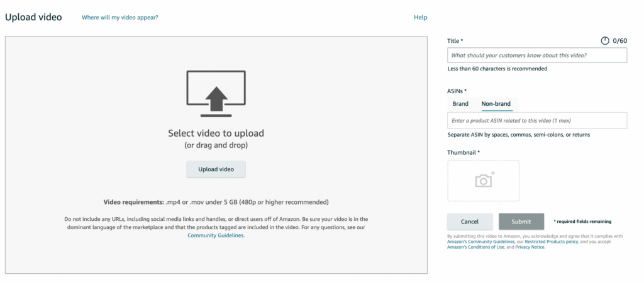Click the Cancel button
The width and height of the screenshot is (644, 282).
click(x=470, y=222)
